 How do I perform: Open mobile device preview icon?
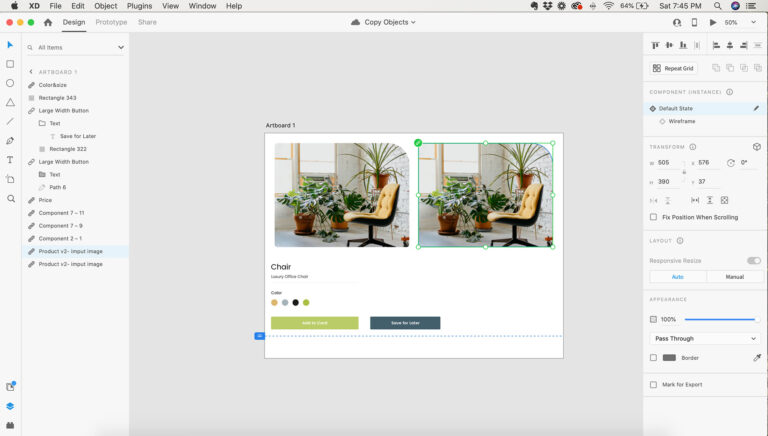click(x=694, y=22)
